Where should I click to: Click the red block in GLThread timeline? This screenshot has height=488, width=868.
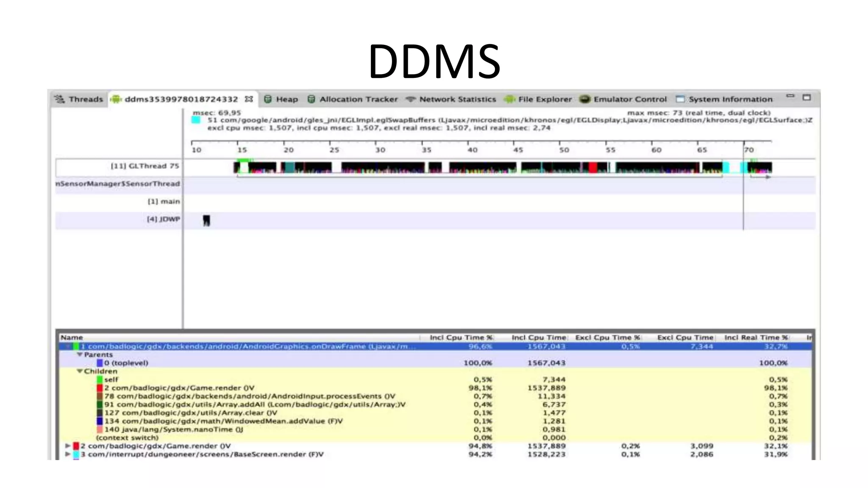coord(593,167)
